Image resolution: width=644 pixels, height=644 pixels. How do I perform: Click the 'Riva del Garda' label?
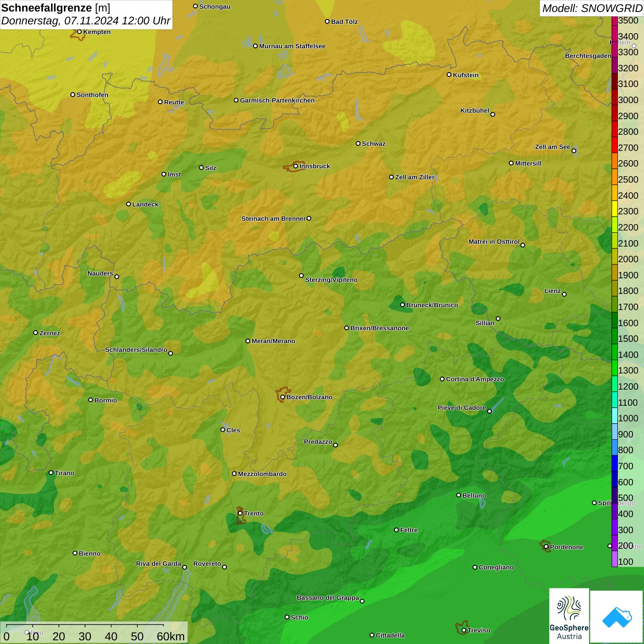point(159,563)
